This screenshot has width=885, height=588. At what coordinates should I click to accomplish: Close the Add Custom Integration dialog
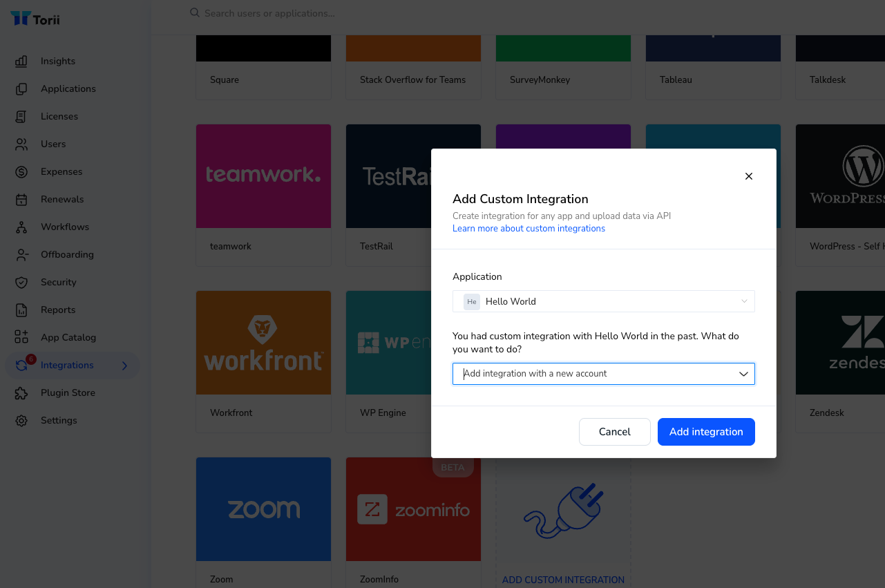coord(748,176)
